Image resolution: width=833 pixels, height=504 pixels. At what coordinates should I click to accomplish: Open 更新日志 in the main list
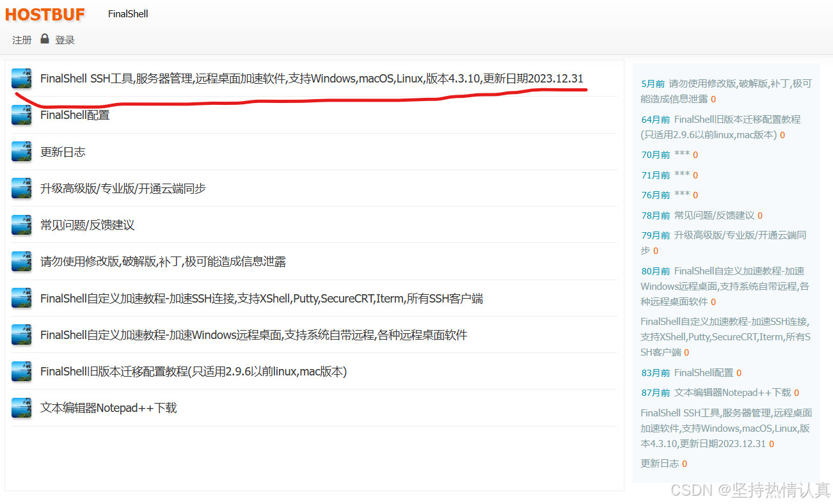click(63, 152)
